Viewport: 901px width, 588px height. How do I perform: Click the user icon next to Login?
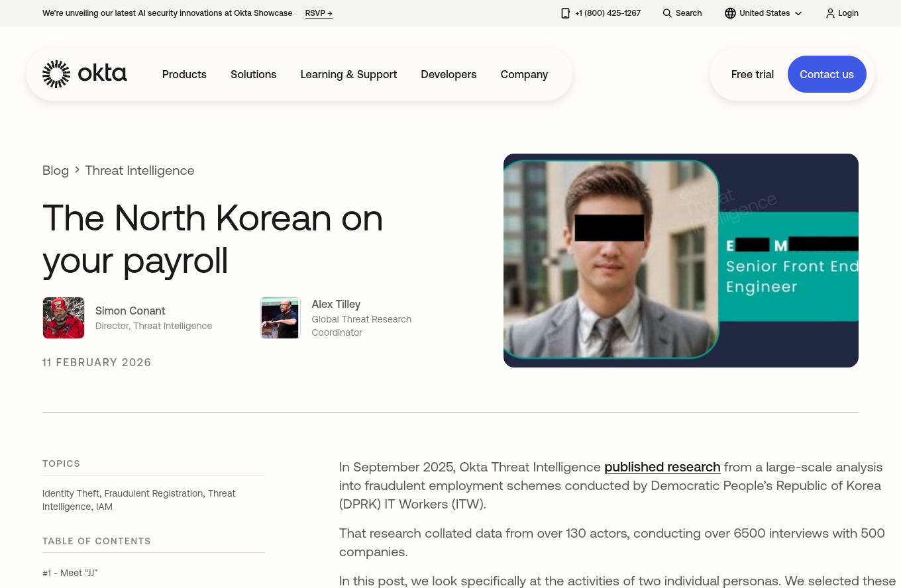click(830, 13)
